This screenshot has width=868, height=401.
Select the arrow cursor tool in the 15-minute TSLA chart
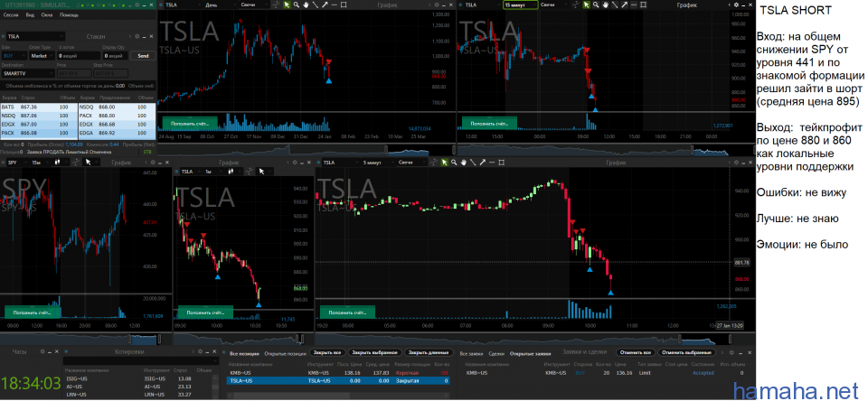587,5
